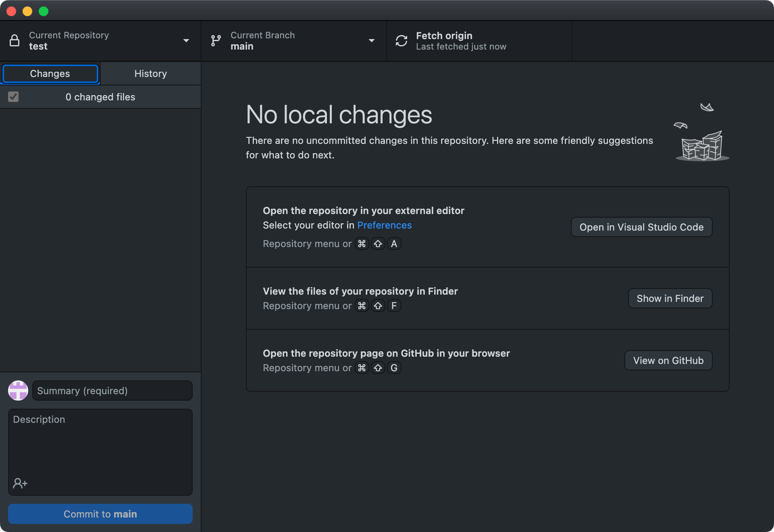Click Show in Finder

pyautogui.click(x=670, y=298)
